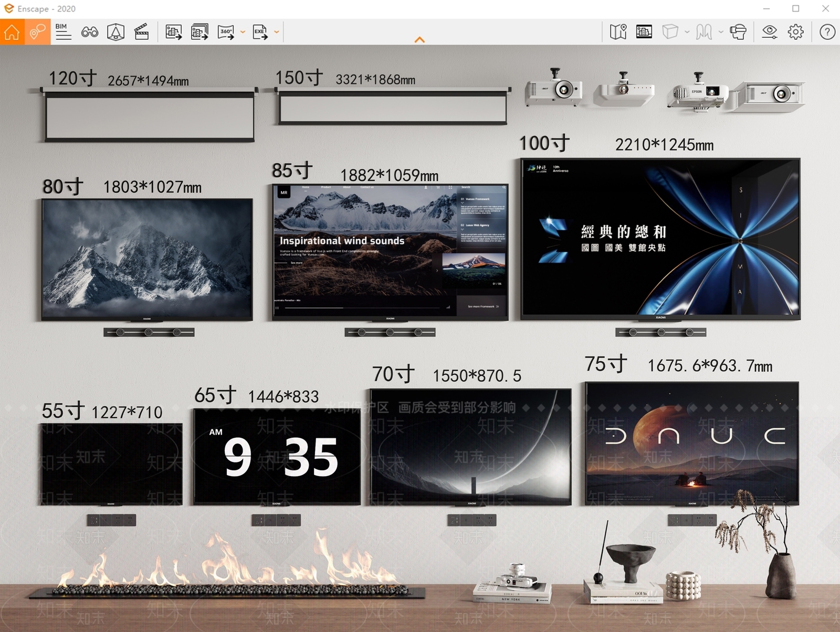Click the 100寸 television with blue graphic
The image size is (840, 632).
coord(660,239)
